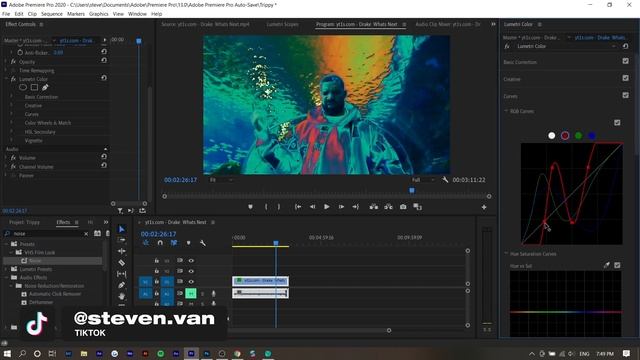Toggle Hue vs Sat checkbox

click(617, 265)
